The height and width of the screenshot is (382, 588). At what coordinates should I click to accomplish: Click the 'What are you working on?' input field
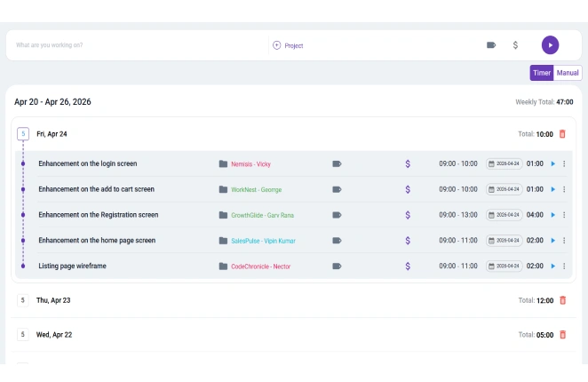137,45
